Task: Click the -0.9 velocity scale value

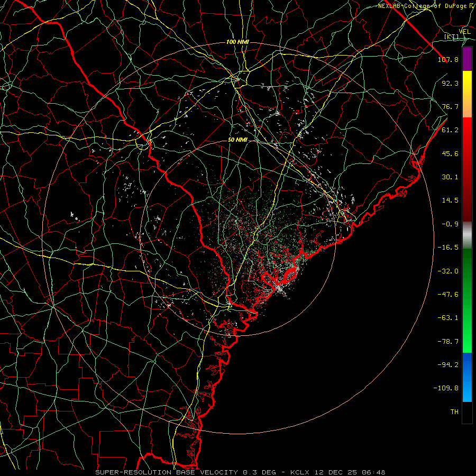Action: tap(450, 224)
